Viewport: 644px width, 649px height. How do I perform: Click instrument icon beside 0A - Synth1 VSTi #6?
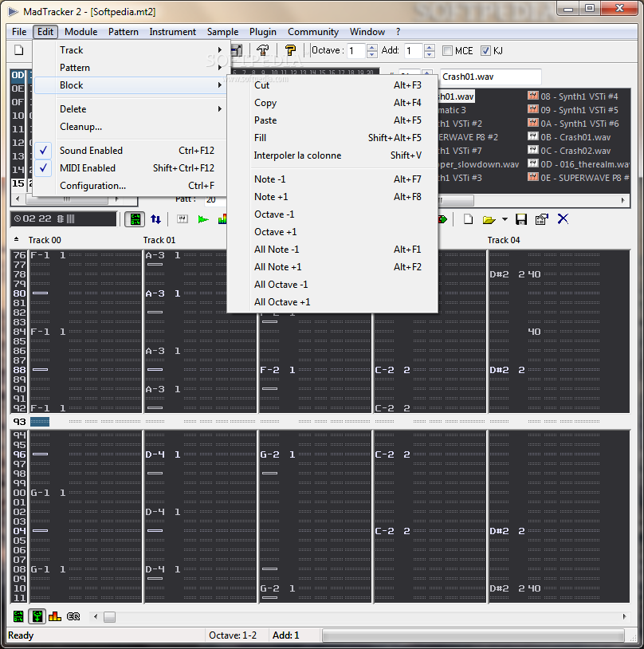(532, 123)
